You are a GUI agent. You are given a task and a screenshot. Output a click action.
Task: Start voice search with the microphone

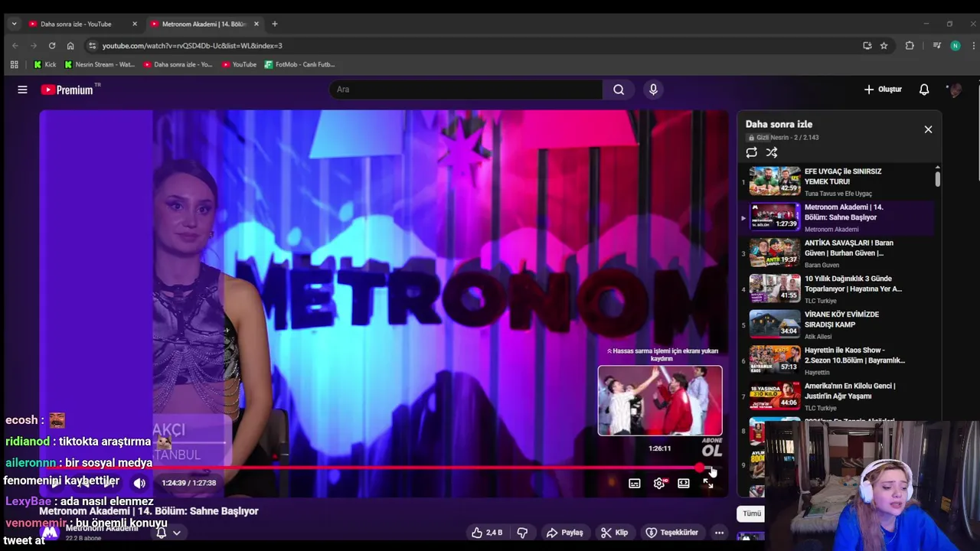pos(653,90)
